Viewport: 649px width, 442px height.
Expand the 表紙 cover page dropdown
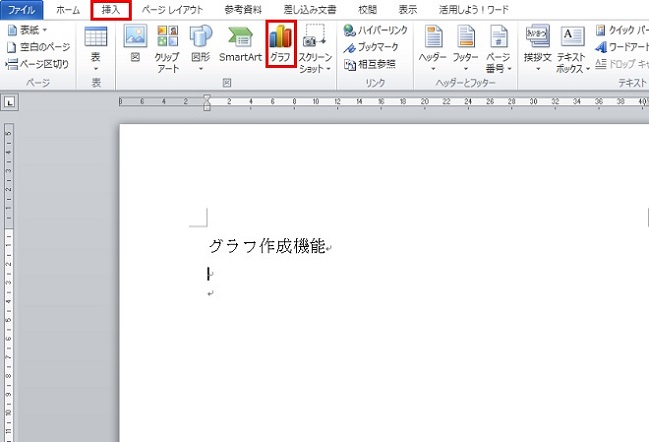tap(28, 30)
